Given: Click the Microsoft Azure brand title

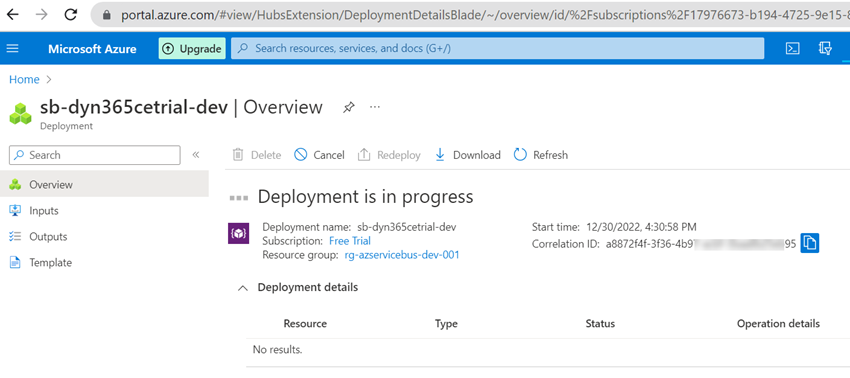Looking at the screenshot, I should 92,49.
